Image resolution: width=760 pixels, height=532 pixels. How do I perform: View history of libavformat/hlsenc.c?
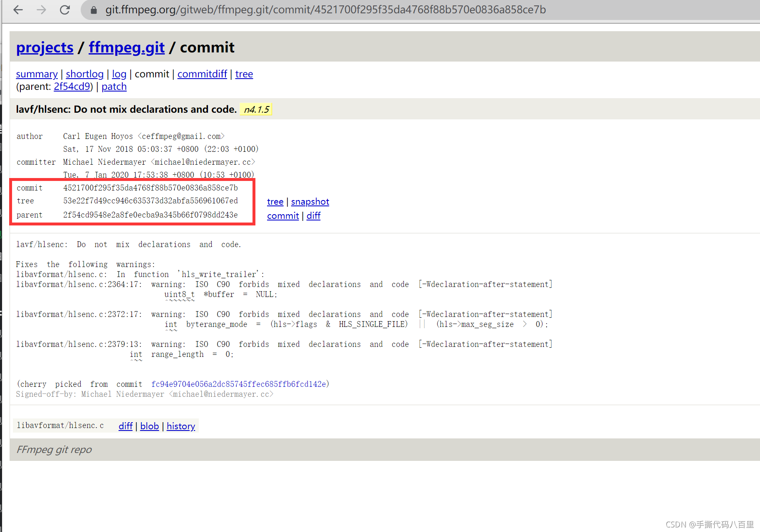coord(181,426)
